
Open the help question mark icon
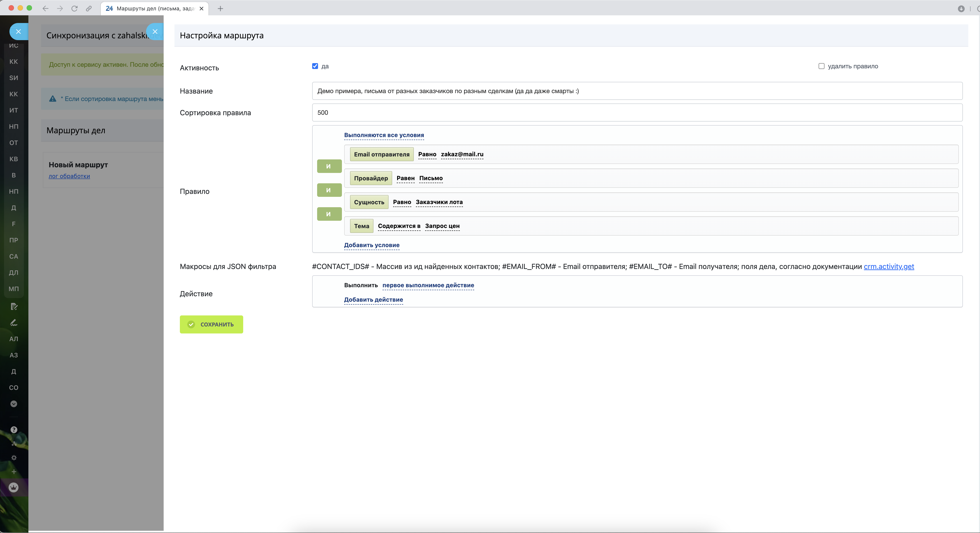(14, 430)
